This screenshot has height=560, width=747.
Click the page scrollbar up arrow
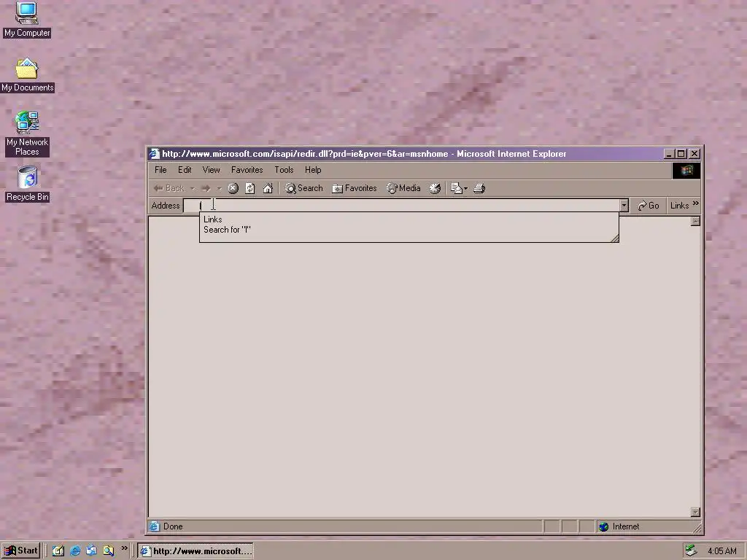click(x=695, y=221)
